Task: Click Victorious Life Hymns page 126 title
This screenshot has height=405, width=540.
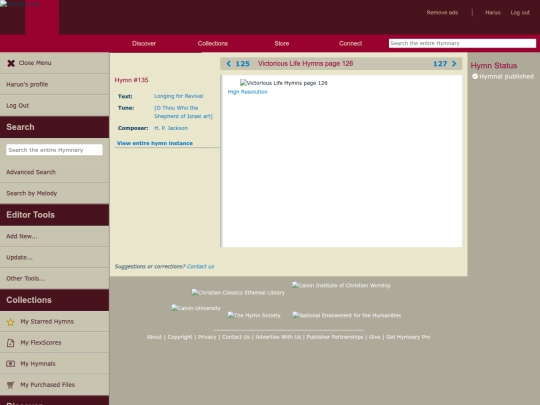Action: [x=305, y=64]
